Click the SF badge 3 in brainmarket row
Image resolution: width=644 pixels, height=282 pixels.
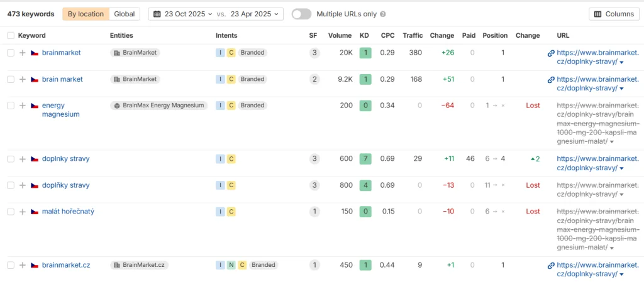(314, 53)
